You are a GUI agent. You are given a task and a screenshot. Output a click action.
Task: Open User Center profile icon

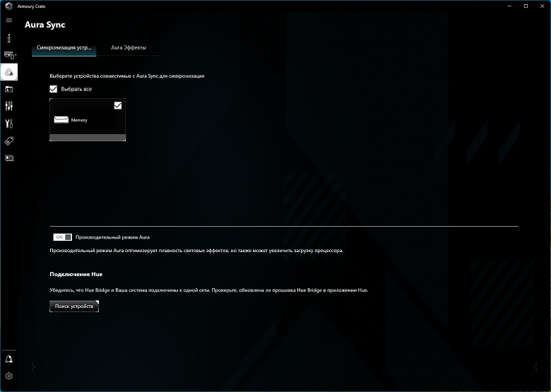(9, 359)
